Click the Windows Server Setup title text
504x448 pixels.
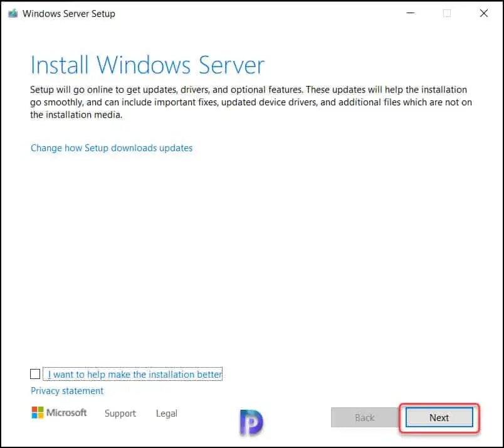click(x=69, y=14)
